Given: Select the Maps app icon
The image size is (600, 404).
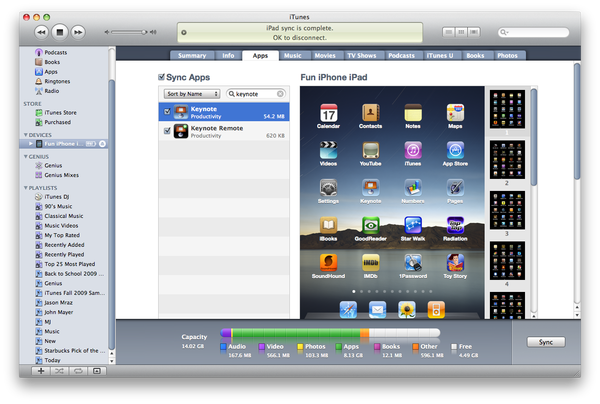Looking at the screenshot, I should click(455, 113).
